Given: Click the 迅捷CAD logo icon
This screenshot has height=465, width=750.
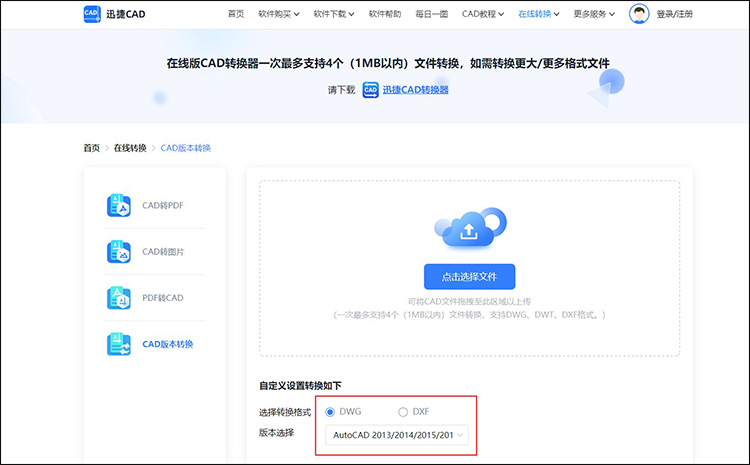Looking at the screenshot, I should tap(92, 14).
